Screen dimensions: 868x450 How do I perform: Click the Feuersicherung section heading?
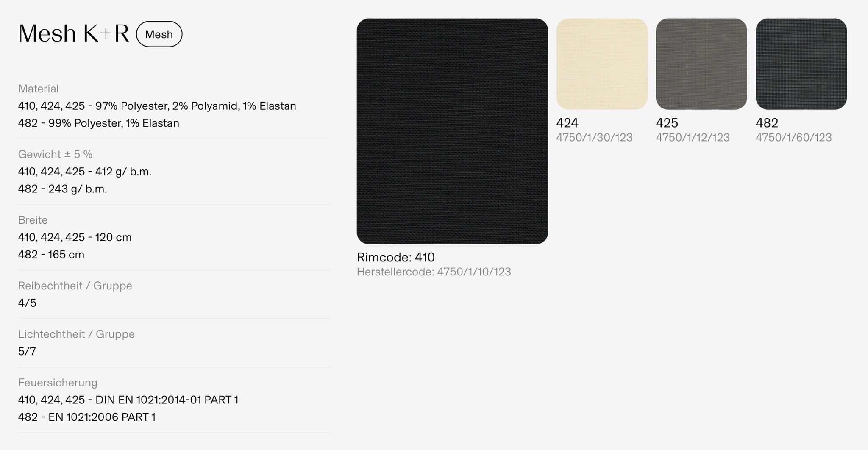(x=58, y=383)
